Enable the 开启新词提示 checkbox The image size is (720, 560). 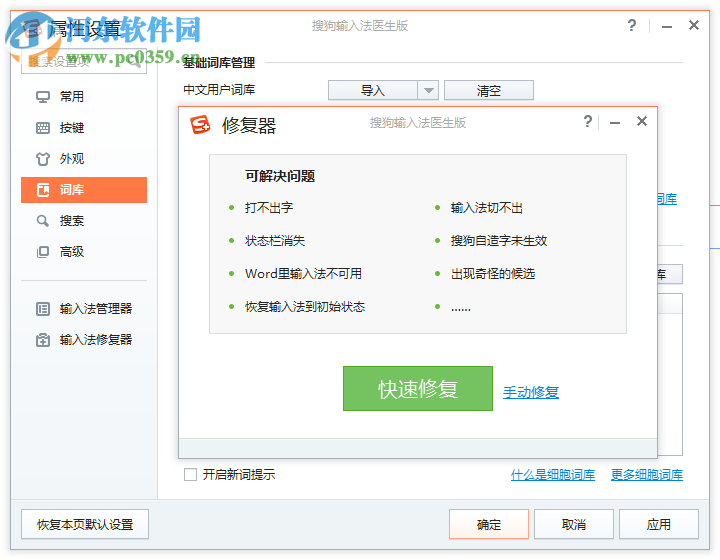tap(190, 474)
